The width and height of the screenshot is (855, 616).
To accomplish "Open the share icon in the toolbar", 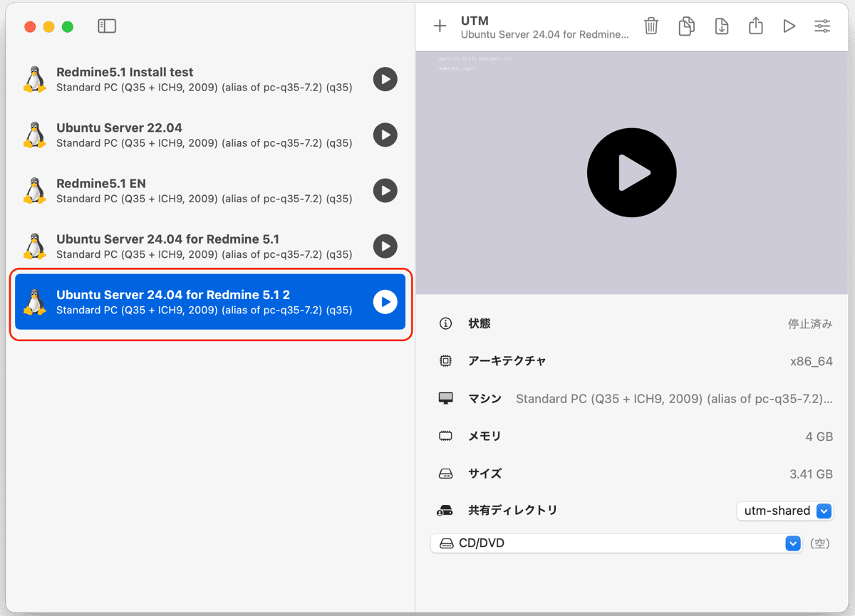I will [756, 26].
